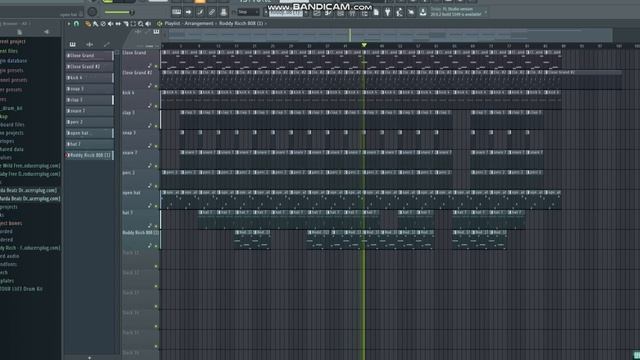Click the plug icon in top toolbar

tap(388, 13)
